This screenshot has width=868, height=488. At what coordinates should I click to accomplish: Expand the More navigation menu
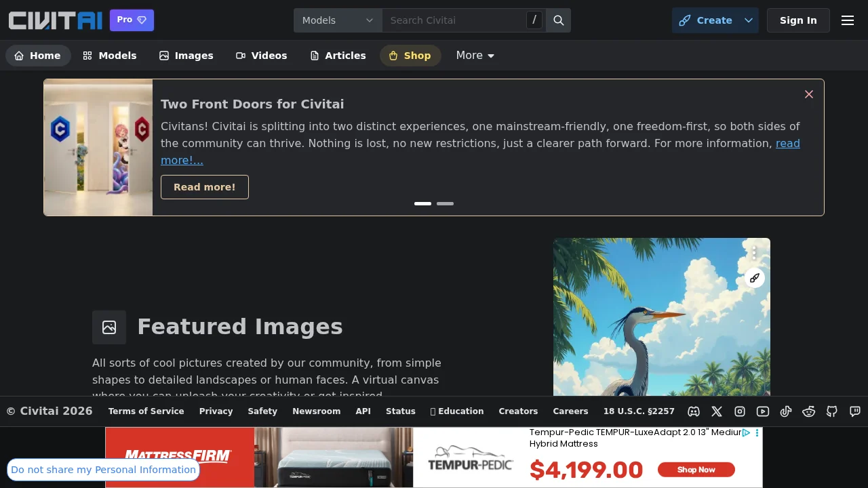(x=475, y=56)
